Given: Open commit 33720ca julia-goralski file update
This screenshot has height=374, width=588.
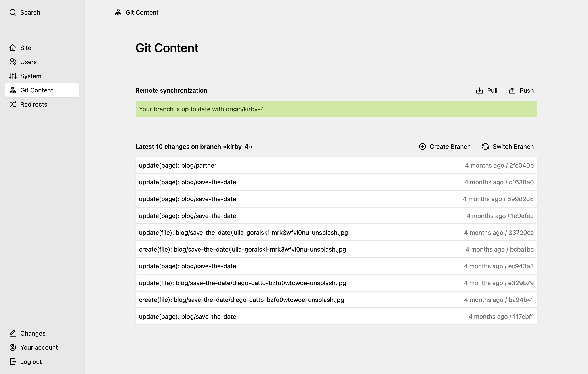Looking at the screenshot, I should [336, 233].
